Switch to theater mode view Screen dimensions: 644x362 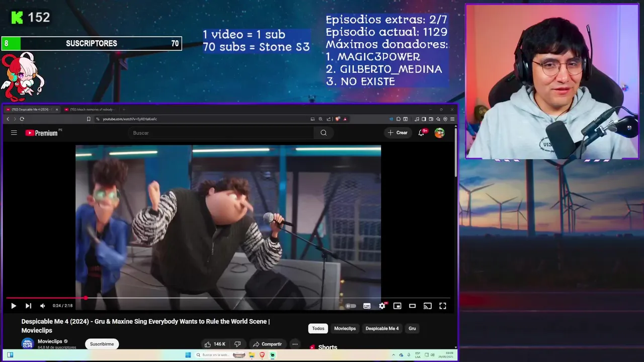(412, 306)
